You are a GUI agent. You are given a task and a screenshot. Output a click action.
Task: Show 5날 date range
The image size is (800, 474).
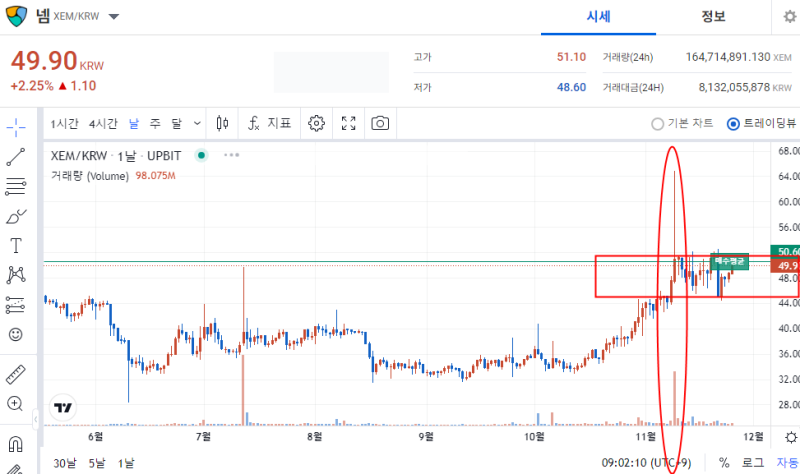pos(97,463)
